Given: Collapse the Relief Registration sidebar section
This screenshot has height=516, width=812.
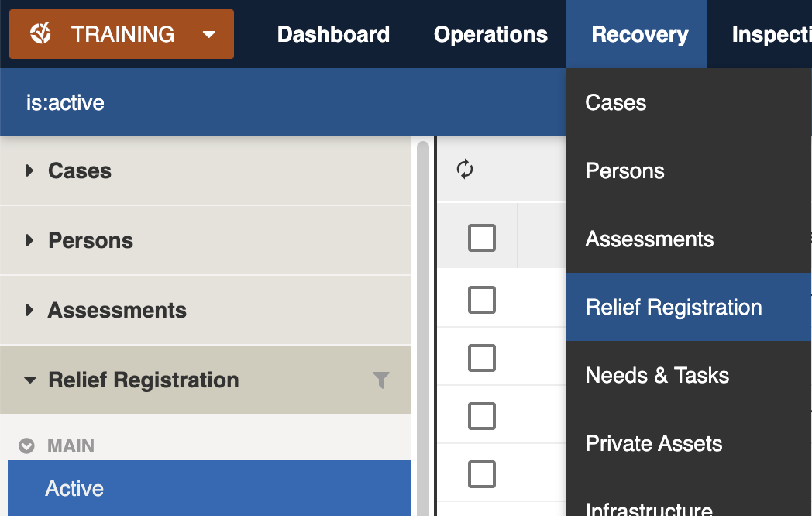Looking at the screenshot, I should tap(31, 380).
